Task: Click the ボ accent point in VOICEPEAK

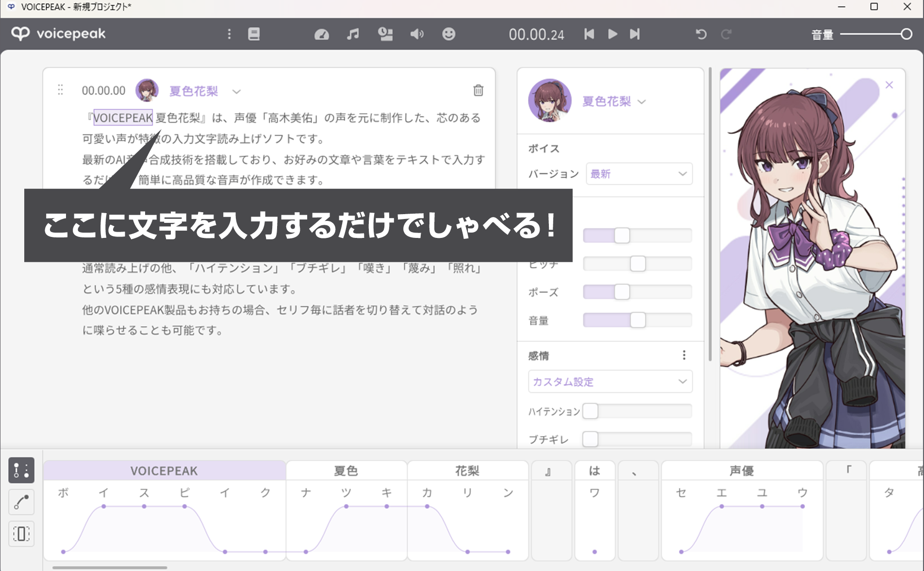Action: [64, 552]
